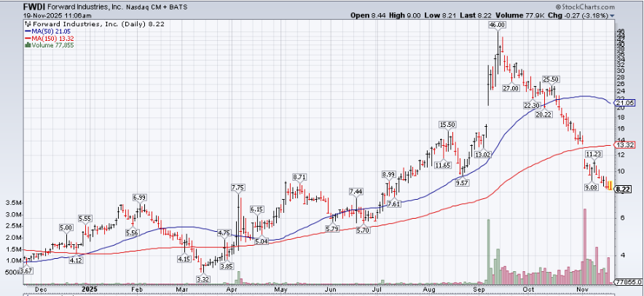Viewport: 644px width, 296px height.
Task: Click the Volume 77,855 legend text
Action: click(x=54, y=45)
